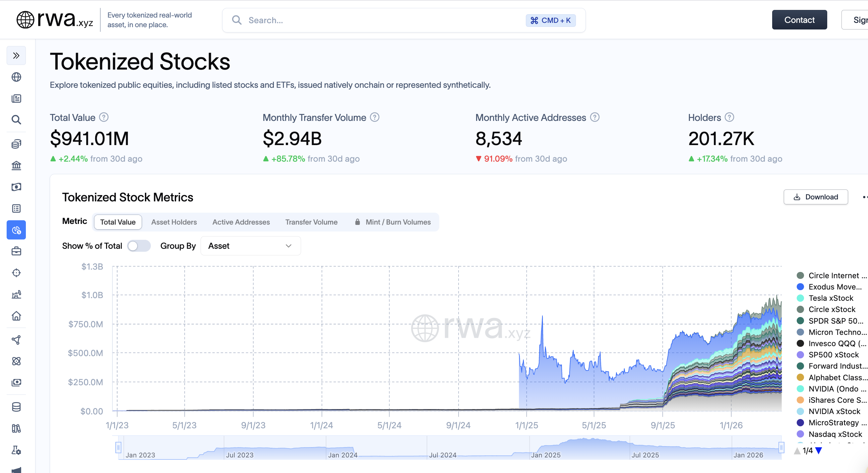Viewport: 868px width, 473px height.
Task: Open the bank building sidebar icon
Action: [x=16, y=165]
